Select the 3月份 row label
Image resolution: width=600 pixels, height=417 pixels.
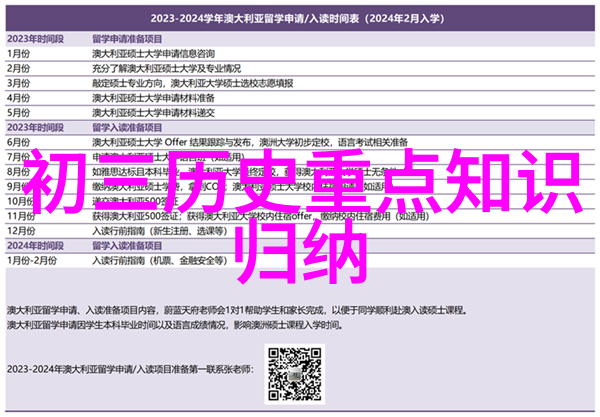coord(19,87)
